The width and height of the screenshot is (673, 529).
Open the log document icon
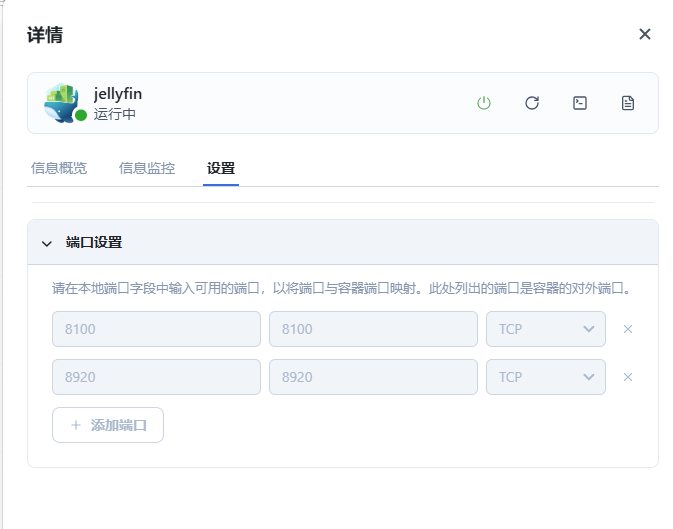[628, 103]
